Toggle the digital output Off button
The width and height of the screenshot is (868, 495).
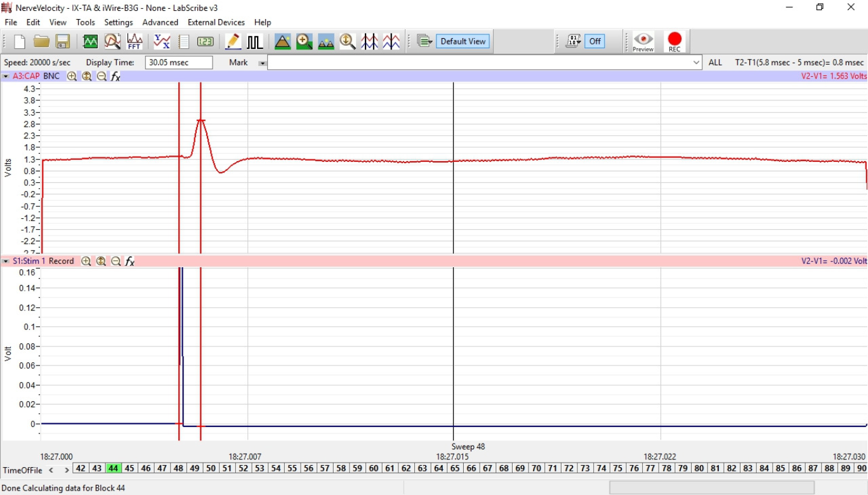pos(595,41)
